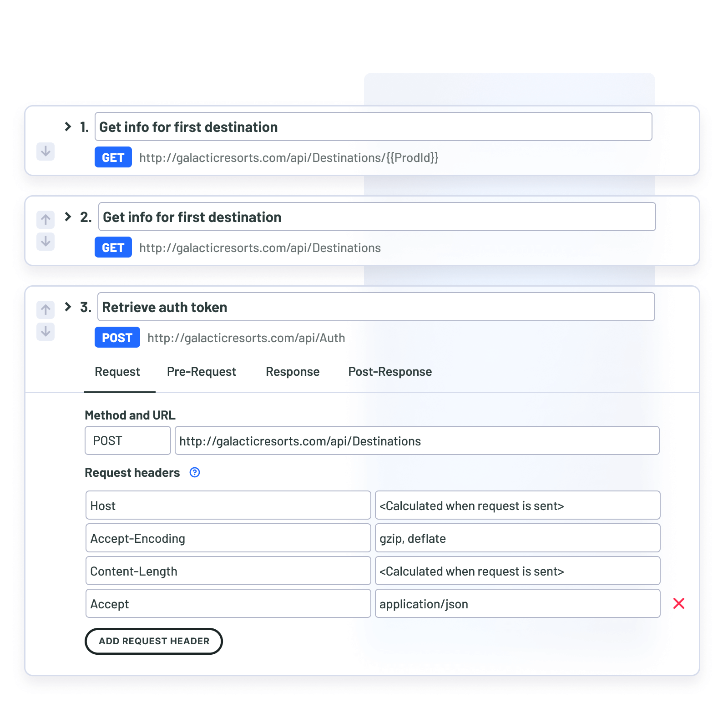Move step 1 down using its arrow
Viewport: 728px width, 728px height.
pyautogui.click(x=45, y=152)
